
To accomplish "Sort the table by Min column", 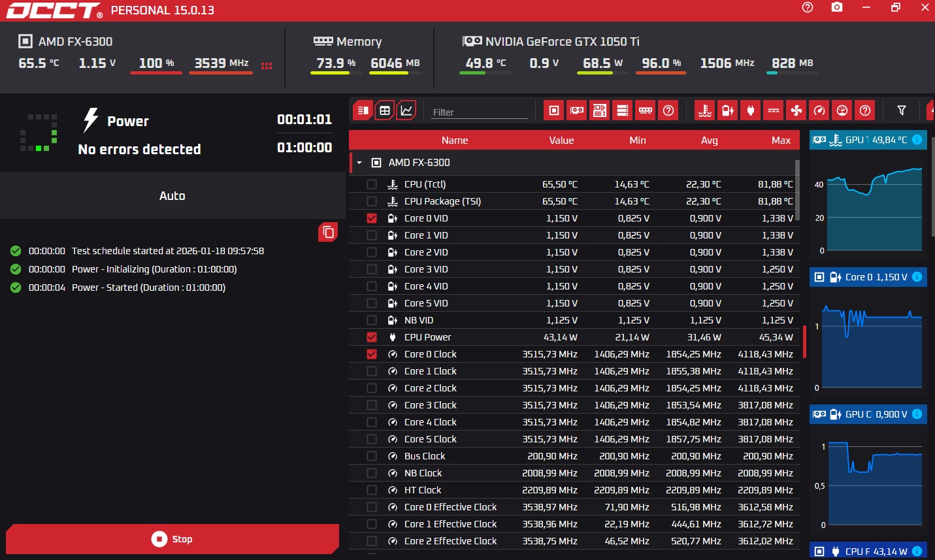I will point(638,140).
